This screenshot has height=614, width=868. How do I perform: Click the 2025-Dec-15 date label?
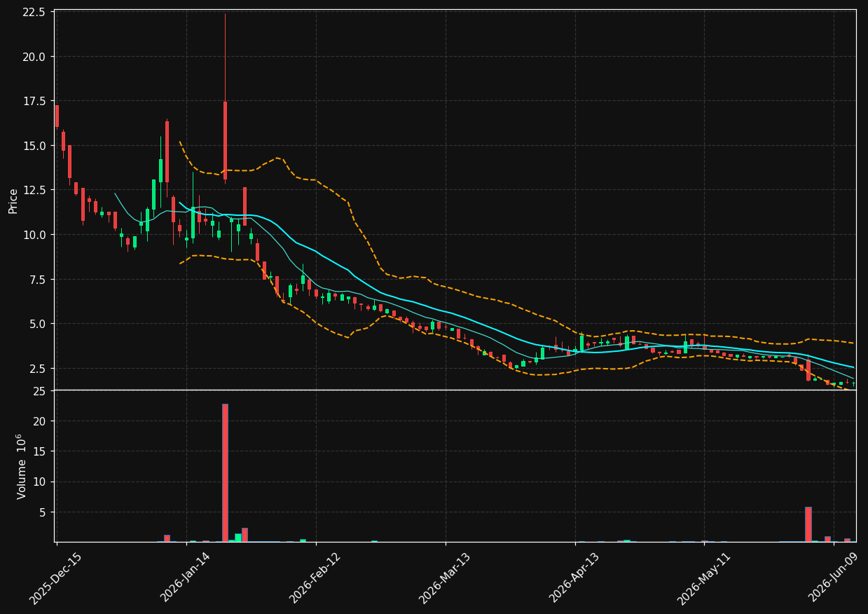coord(55,578)
